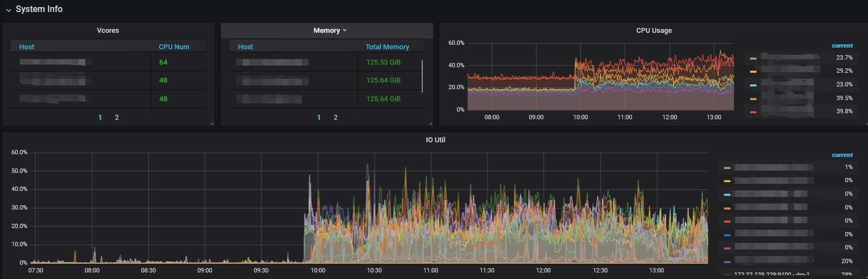Open the IO Util panel title menu
Image resolution: width=868 pixels, height=279 pixels.
tap(435, 140)
